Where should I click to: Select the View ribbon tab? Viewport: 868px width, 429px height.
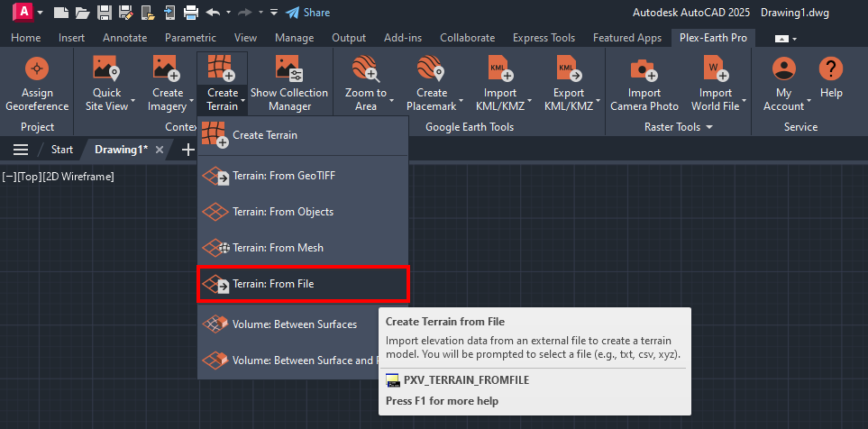pyautogui.click(x=245, y=38)
